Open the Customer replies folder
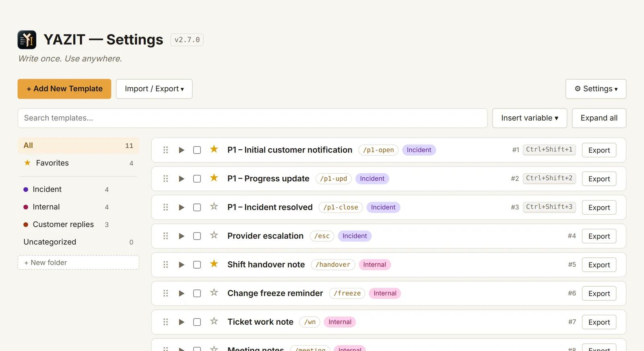Screen dimensions: 644x351 66,224
